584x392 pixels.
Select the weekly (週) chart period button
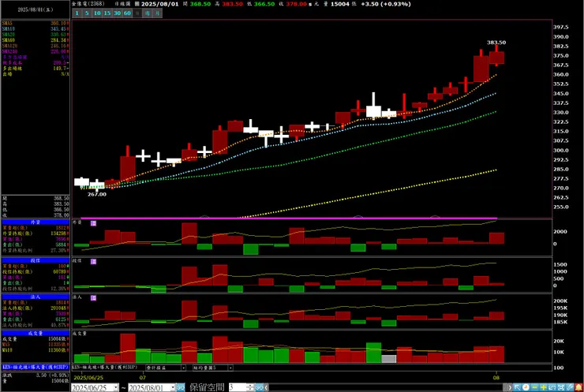tap(148, 13)
